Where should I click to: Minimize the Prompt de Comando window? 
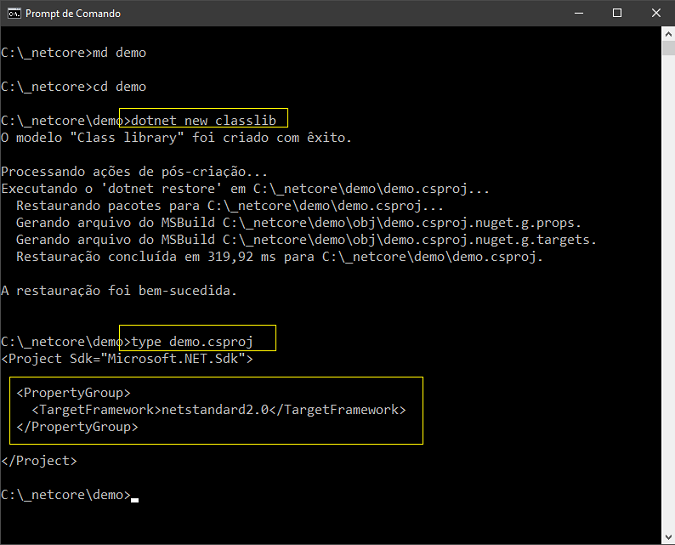tap(579, 13)
